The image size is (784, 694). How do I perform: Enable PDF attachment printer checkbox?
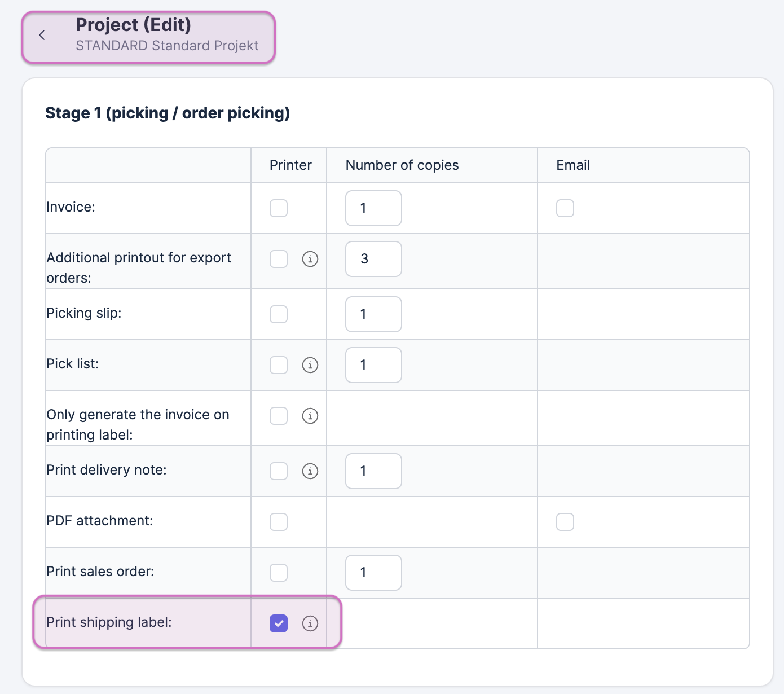click(279, 522)
